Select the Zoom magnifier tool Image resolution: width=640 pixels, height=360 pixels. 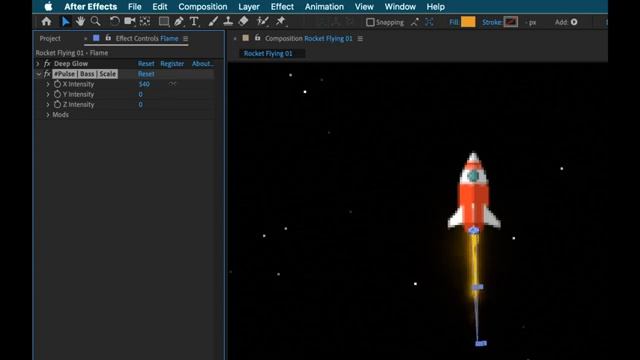96,22
